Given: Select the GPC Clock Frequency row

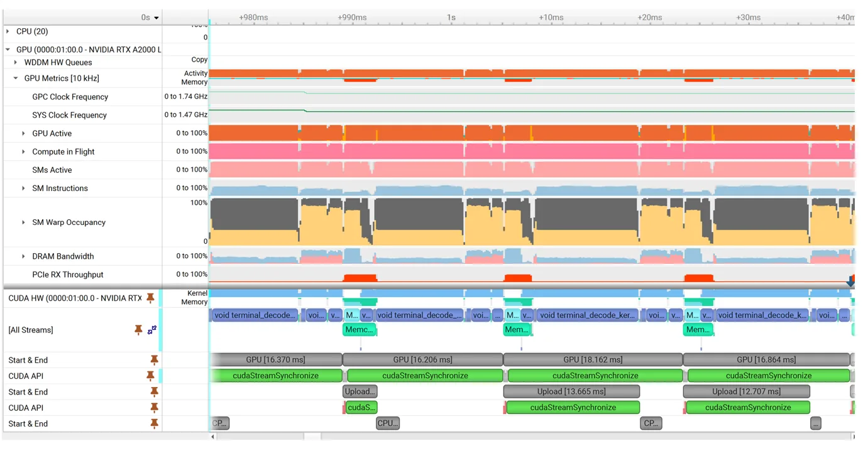Looking at the screenshot, I should click(70, 97).
